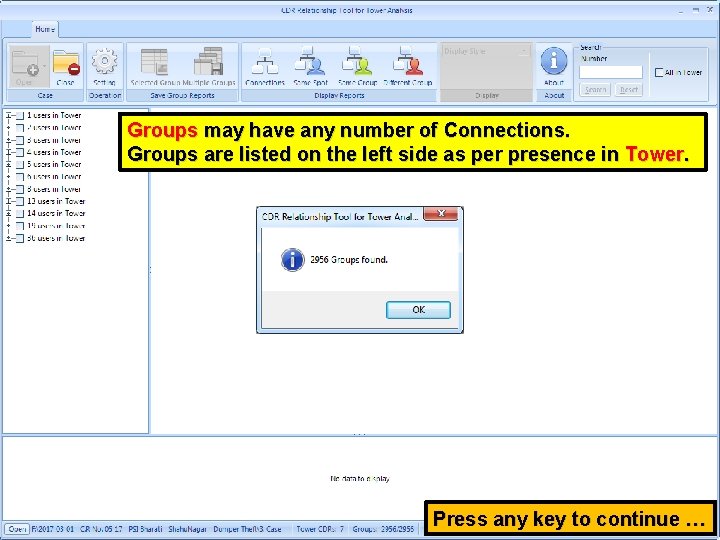
Task: Click 'CR No. 05 17' in status bar
Action: (x=101, y=529)
